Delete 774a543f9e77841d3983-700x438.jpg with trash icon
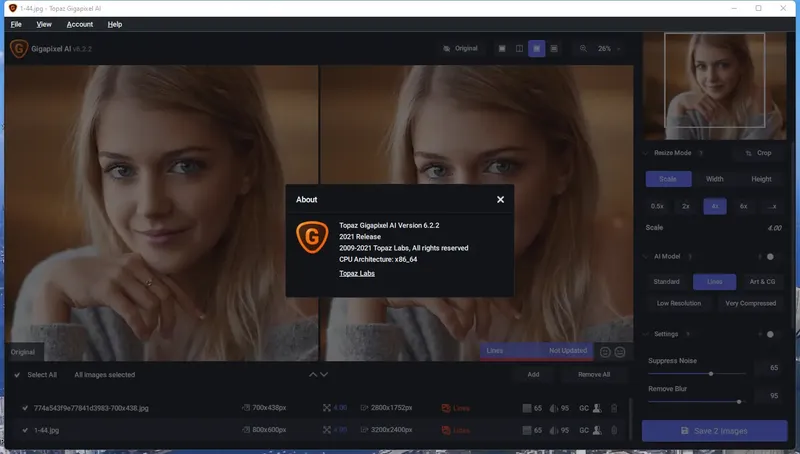Screen dimensions: 800x454 coord(614,408)
